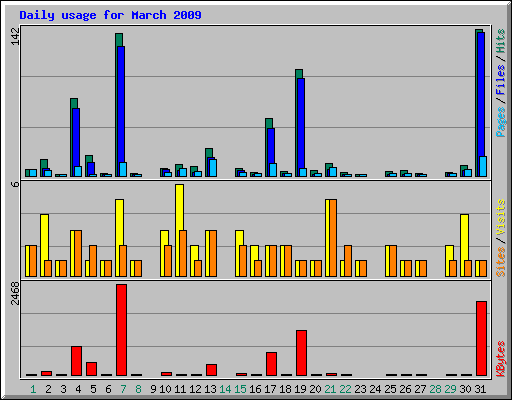Click the chart title Daily usage for March 2009
512x400 pixels.
[x=110, y=15]
